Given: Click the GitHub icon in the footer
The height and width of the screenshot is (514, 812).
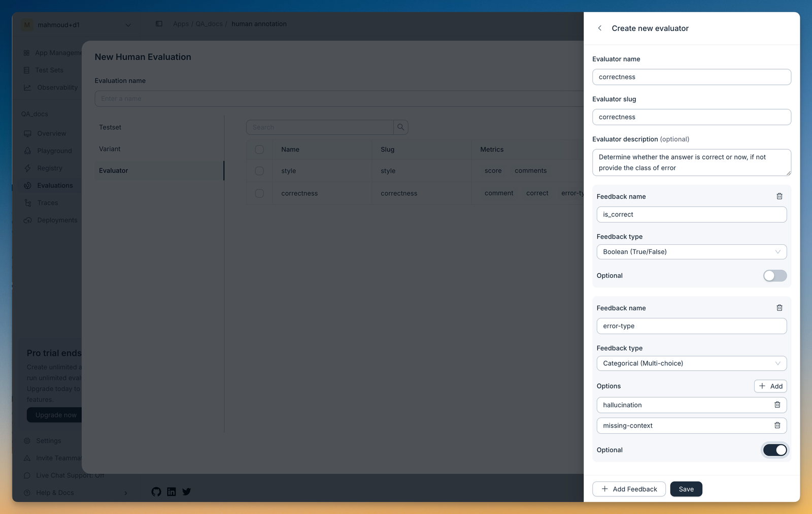Looking at the screenshot, I should (156, 492).
